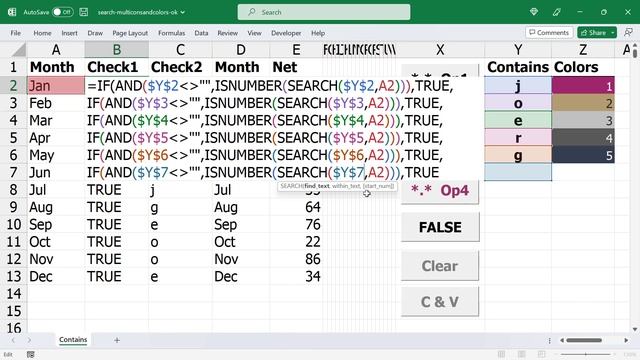Click the Microsoft 365 diamond icon
This screenshot has height=360, width=640.
coord(533,12)
